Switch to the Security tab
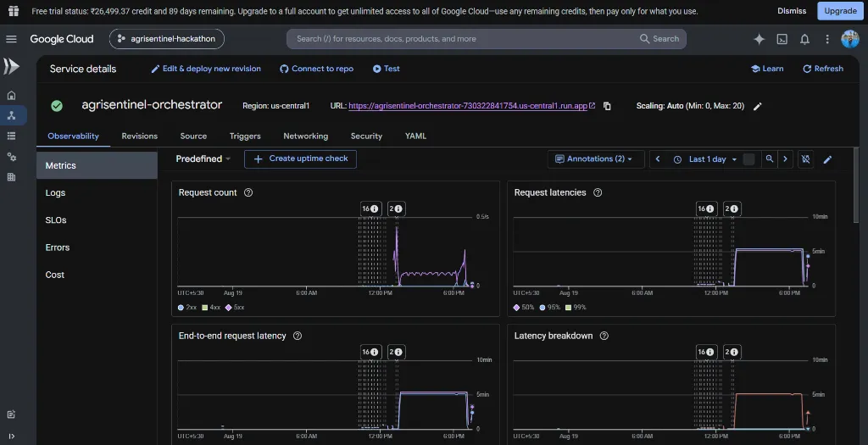The height and width of the screenshot is (445, 868). point(366,136)
